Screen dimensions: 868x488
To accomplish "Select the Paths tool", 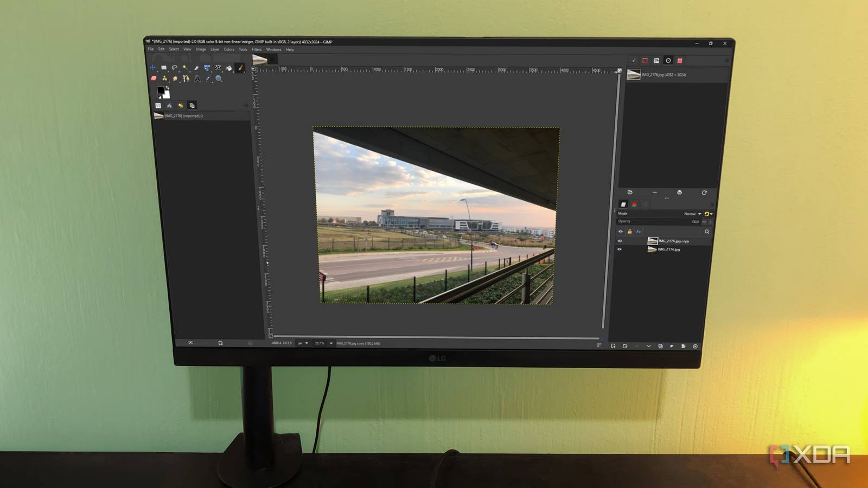I will (x=186, y=79).
